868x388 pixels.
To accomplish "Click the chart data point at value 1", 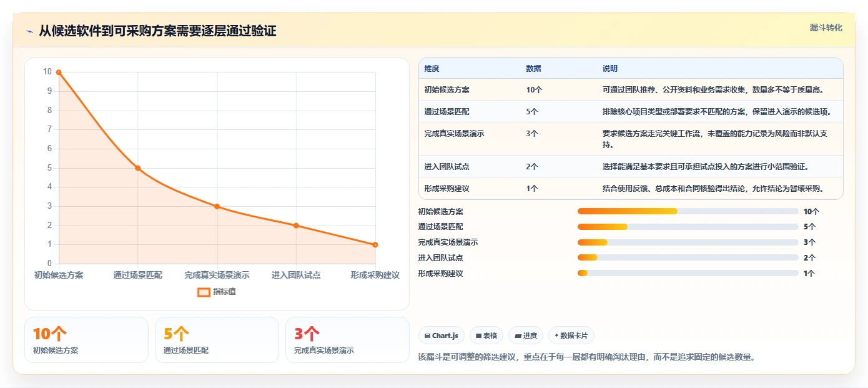I will coord(375,245).
